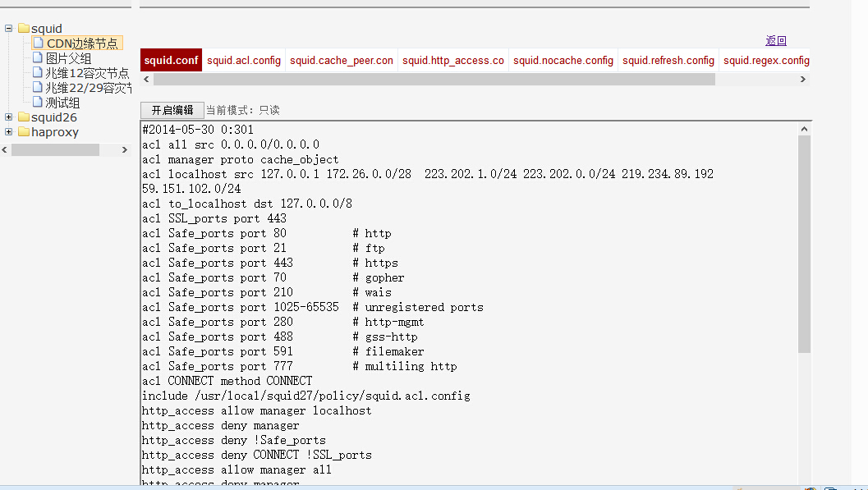Click the line '#2014-05-30 0:301'
The height and width of the screenshot is (490, 868).
point(198,130)
